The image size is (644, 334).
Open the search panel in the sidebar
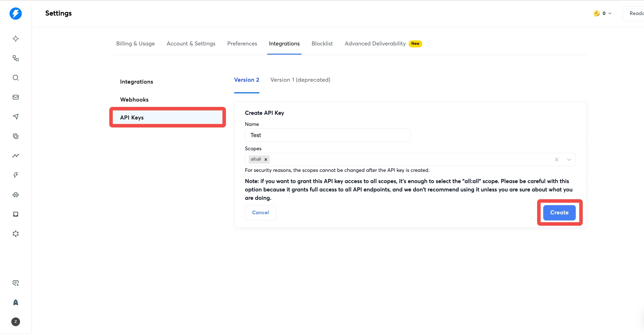[16, 78]
